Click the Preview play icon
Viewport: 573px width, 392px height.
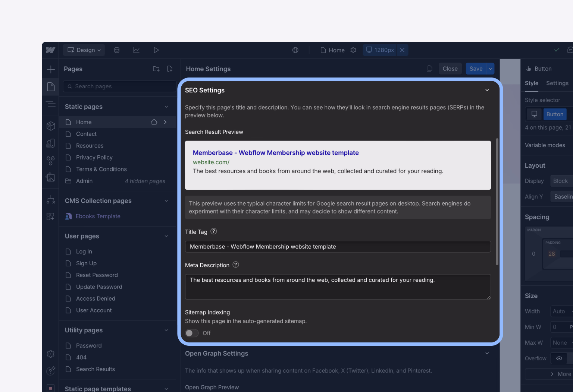(x=156, y=50)
